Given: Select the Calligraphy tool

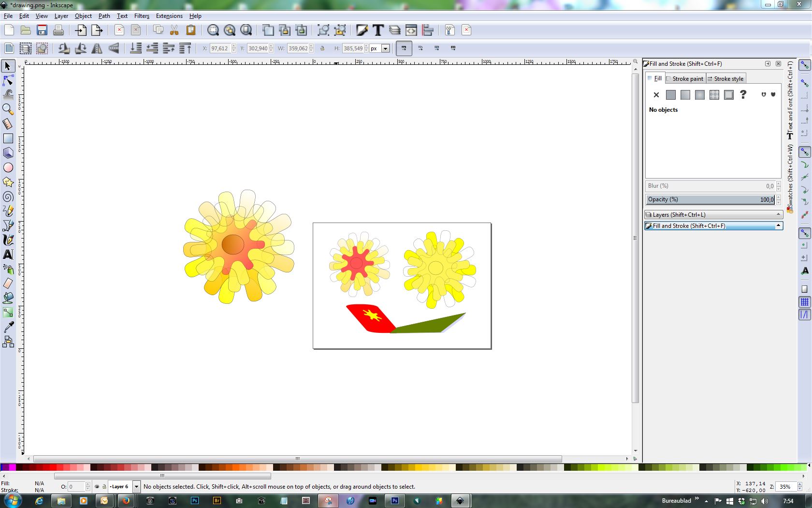Looking at the screenshot, I should 8,240.
